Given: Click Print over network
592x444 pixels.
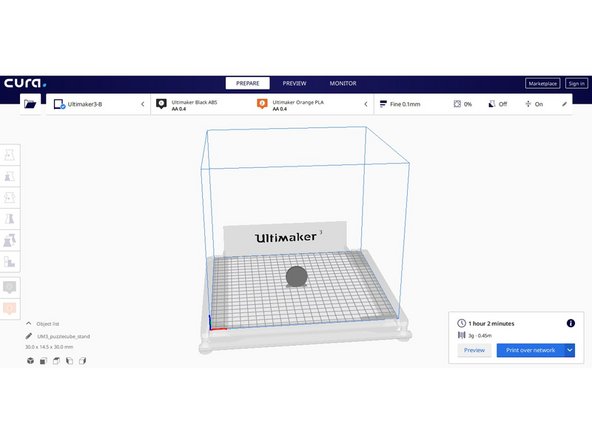Looking at the screenshot, I should 530,350.
